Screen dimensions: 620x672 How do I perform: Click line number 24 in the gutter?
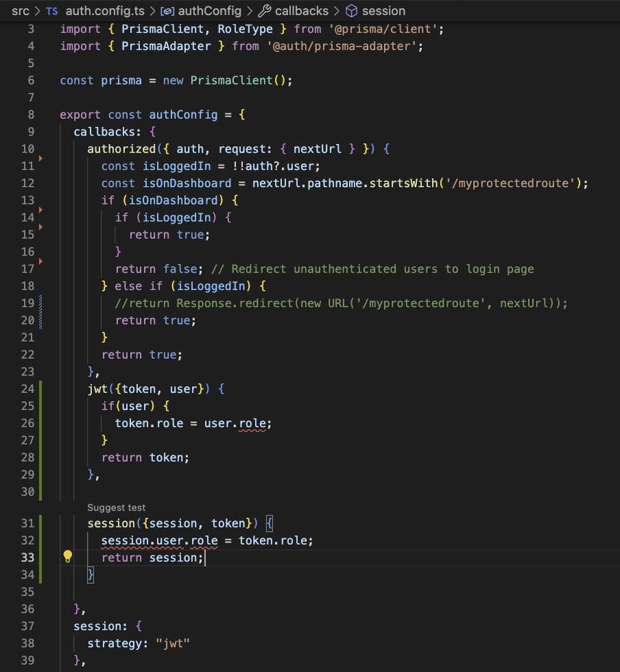pos(27,389)
